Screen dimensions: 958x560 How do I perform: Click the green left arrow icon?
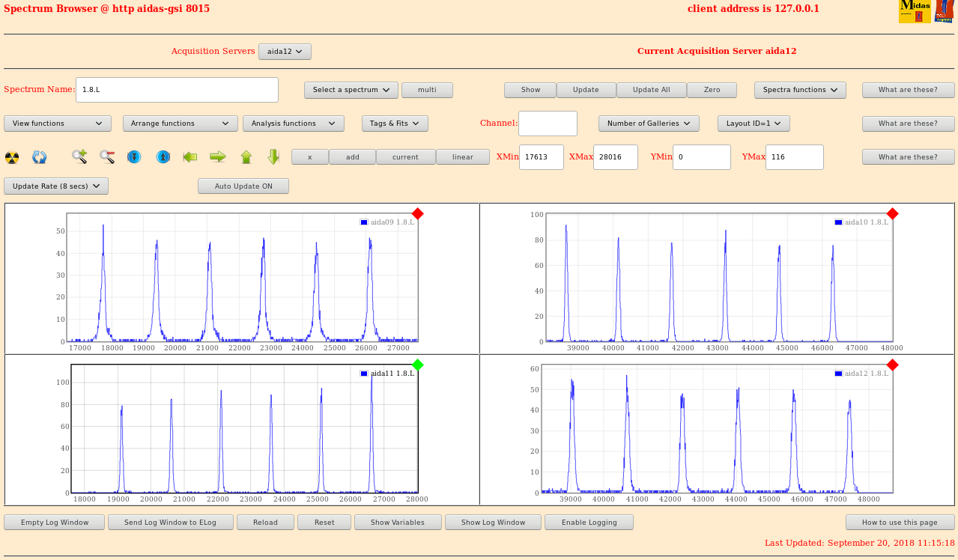click(x=190, y=157)
